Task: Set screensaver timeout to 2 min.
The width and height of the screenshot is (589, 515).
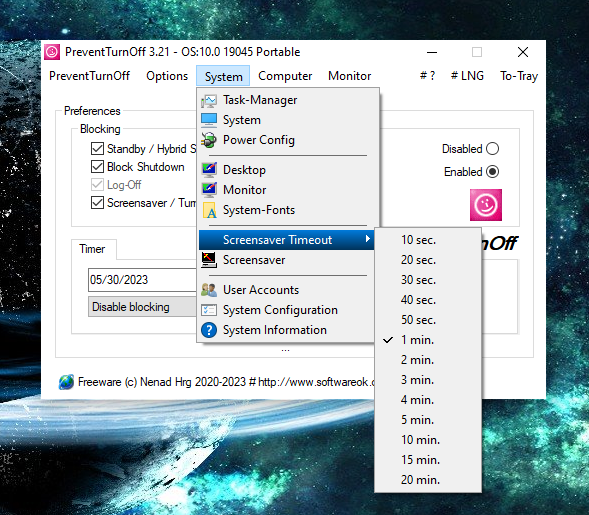Action: coord(428,360)
